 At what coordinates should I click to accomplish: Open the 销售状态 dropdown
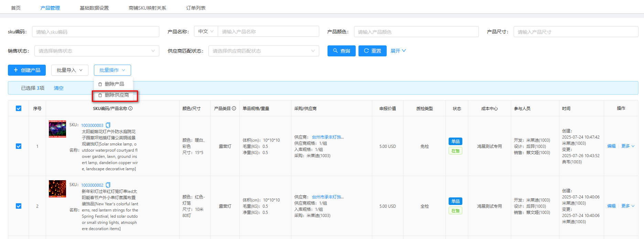pyautogui.click(x=96, y=51)
